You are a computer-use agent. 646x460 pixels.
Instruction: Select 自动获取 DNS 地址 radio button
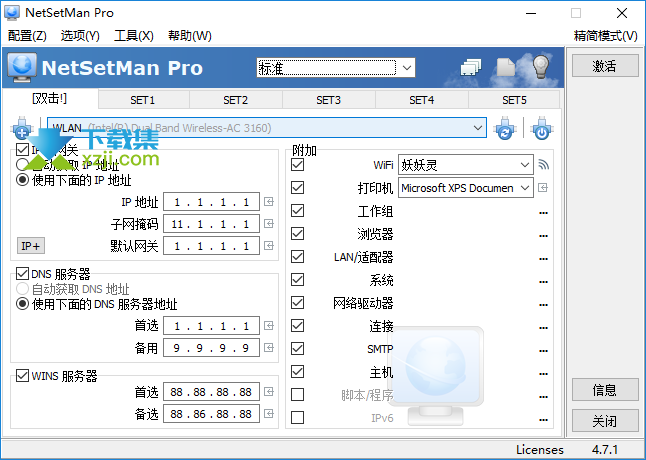click(x=22, y=289)
